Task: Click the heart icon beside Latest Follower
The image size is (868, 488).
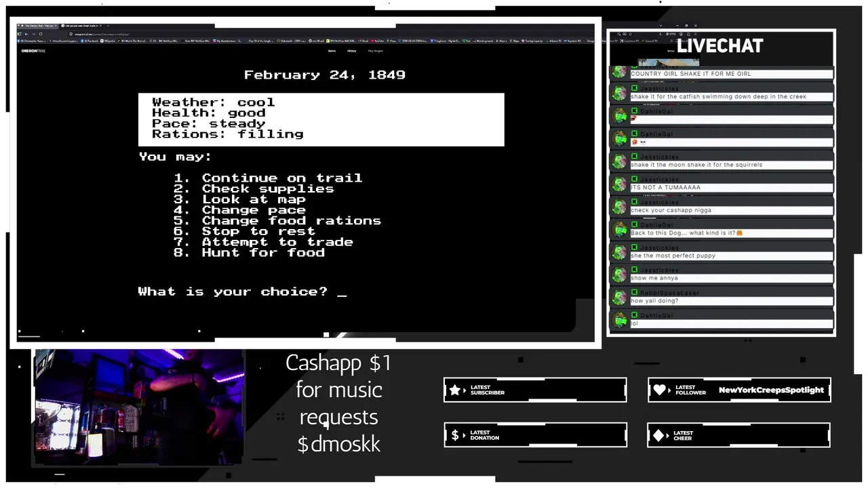Action: pos(660,390)
